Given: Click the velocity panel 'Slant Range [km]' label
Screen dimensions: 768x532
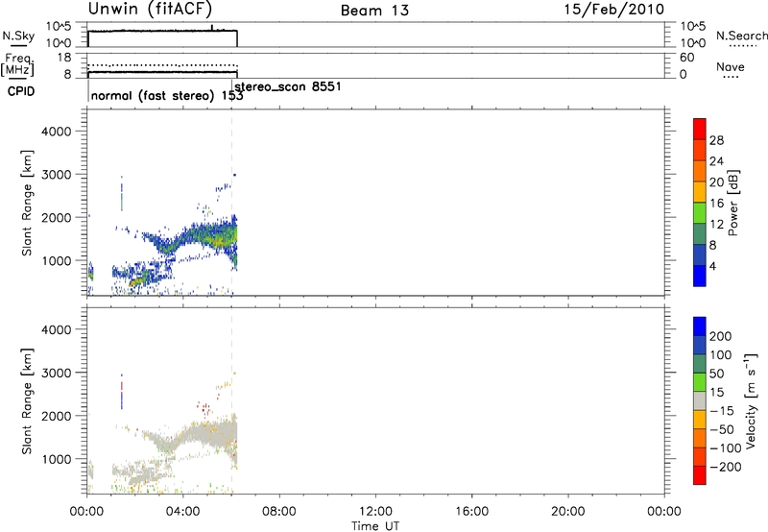Looking at the screenshot, I should pos(27,401).
